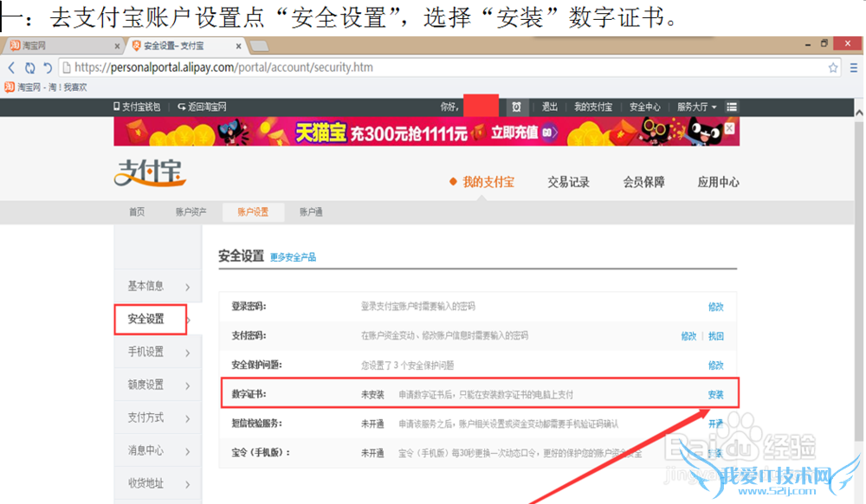The width and height of the screenshot is (866, 504).
Task: Click the vertical scrollbar up arrow
Action: pyautogui.click(x=859, y=112)
